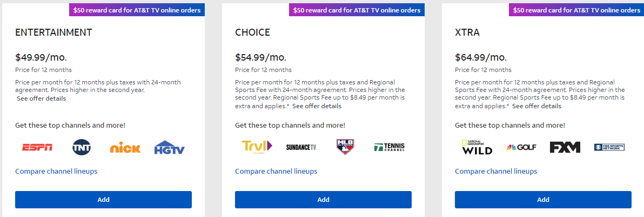Click the ESPN channel logo
Viewport: 644px width, 217px height.
click(37, 147)
